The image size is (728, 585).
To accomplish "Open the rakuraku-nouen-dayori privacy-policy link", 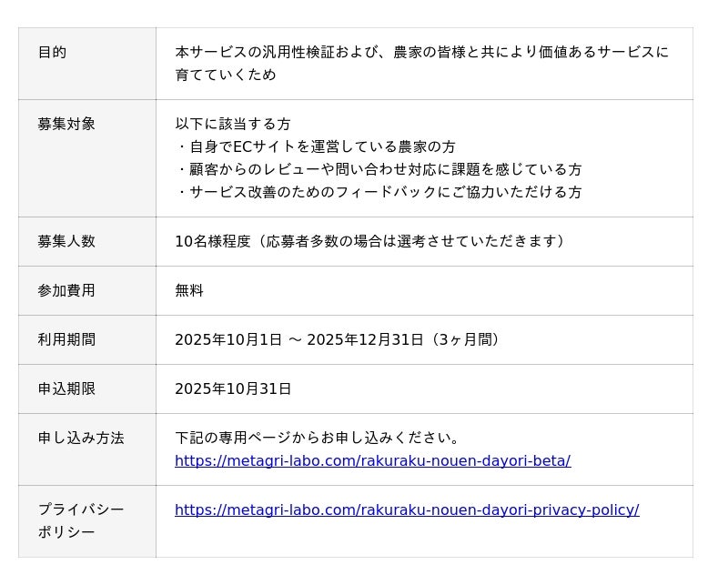I will 407,510.
